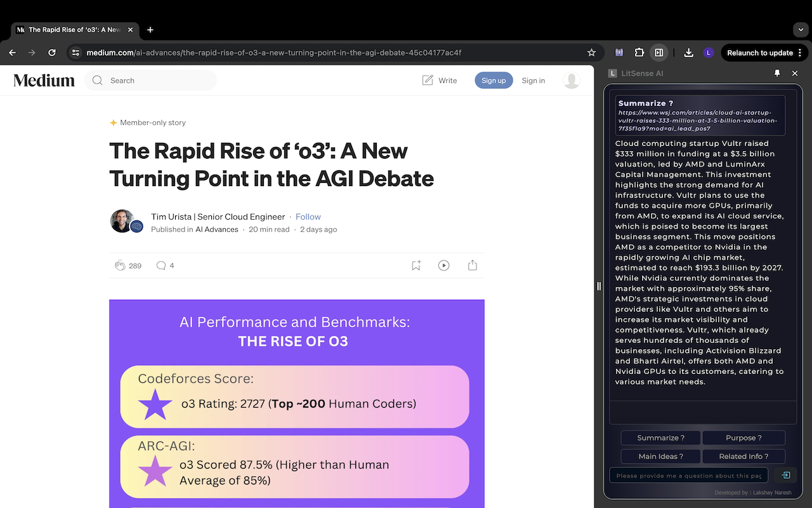Screen dimensions: 812x508
Task: Click the article headline text
Action: tap(272, 165)
